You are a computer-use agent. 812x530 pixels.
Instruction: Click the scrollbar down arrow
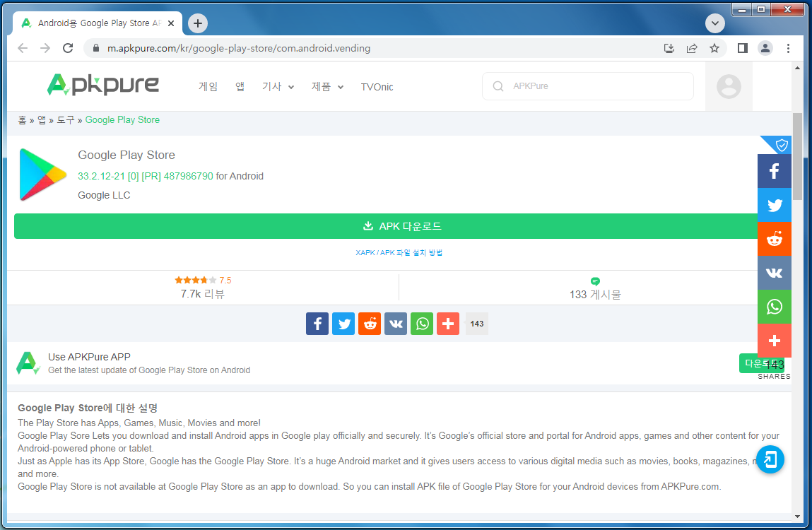[x=797, y=517]
